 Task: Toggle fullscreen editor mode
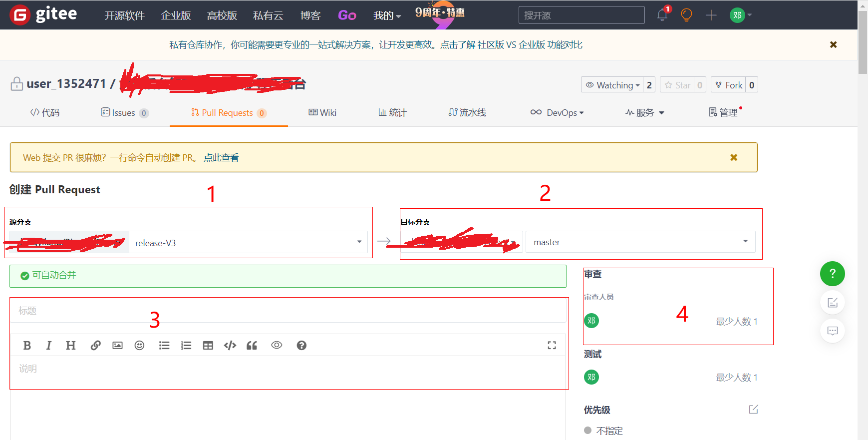coord(552,345)
